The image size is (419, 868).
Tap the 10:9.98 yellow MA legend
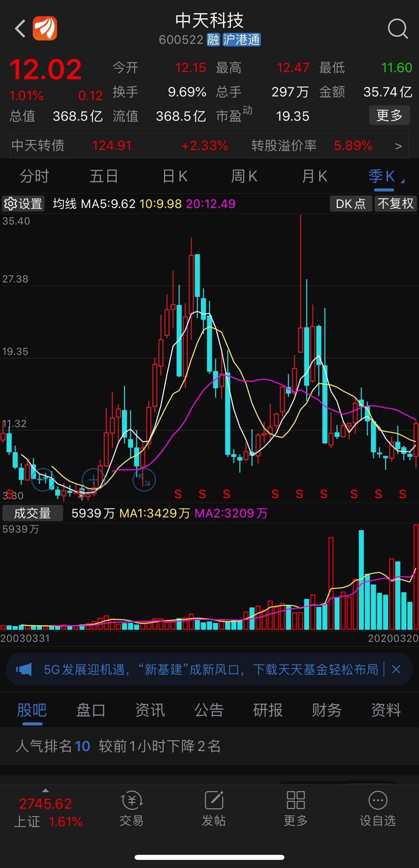click(161, 204)
